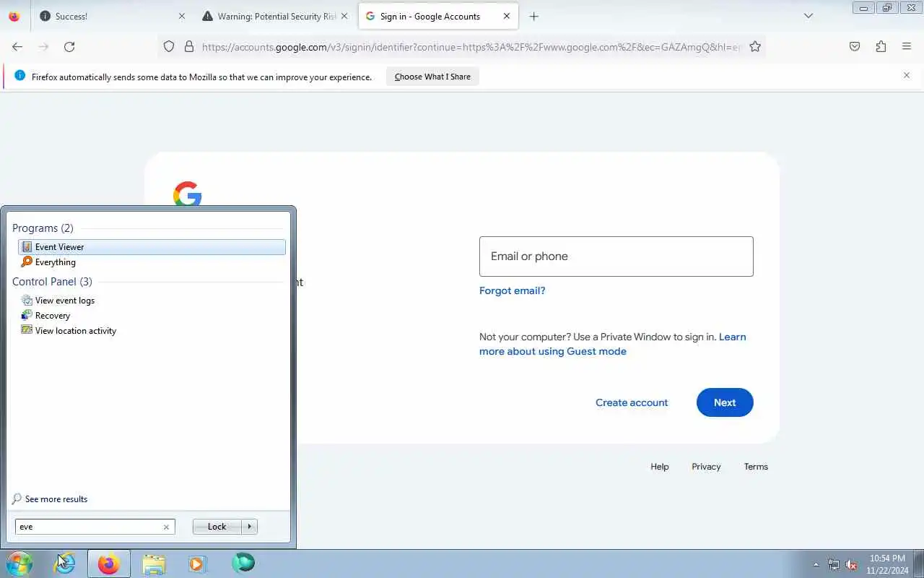Viewport: 924px width, 578px height.
Task: Open the list all tabs dropdown
Action: [808, 16]
